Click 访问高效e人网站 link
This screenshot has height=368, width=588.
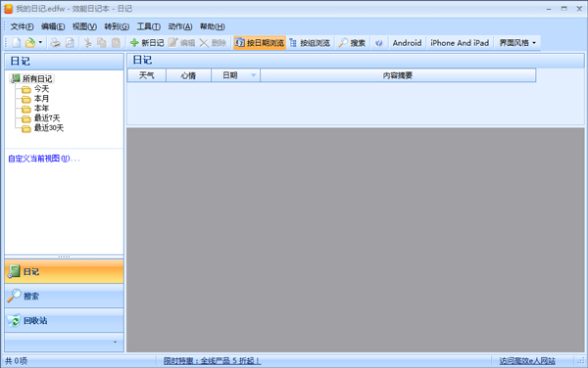click(527, 361)
